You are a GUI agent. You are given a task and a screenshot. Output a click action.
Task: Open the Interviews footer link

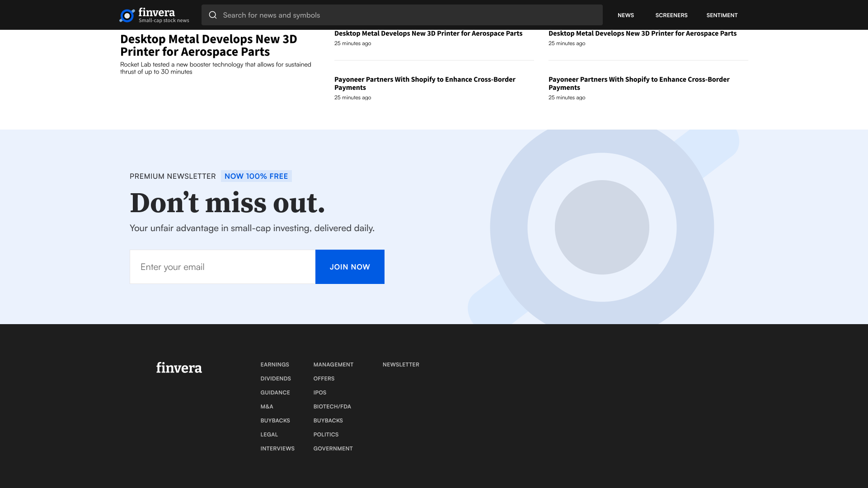277,449
